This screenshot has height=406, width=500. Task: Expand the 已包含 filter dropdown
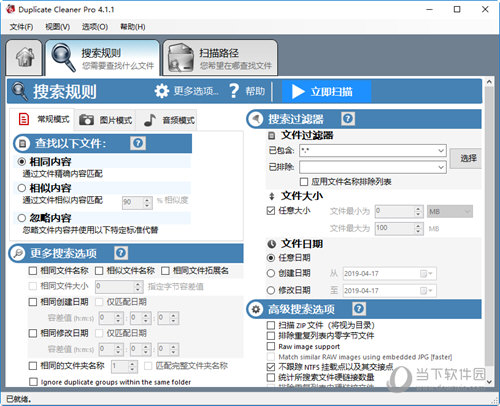(441, 151)
